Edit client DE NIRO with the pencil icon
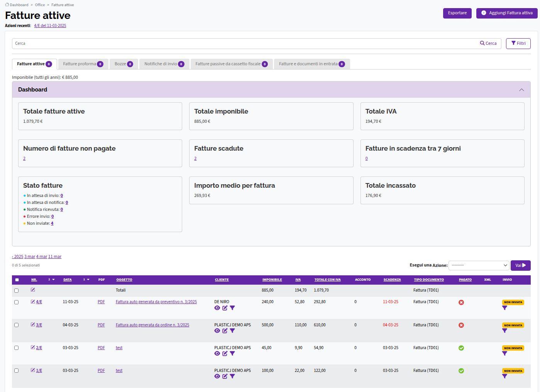This screenshot has width=540, height=392. pyautogui.click(x=225, y=308)
